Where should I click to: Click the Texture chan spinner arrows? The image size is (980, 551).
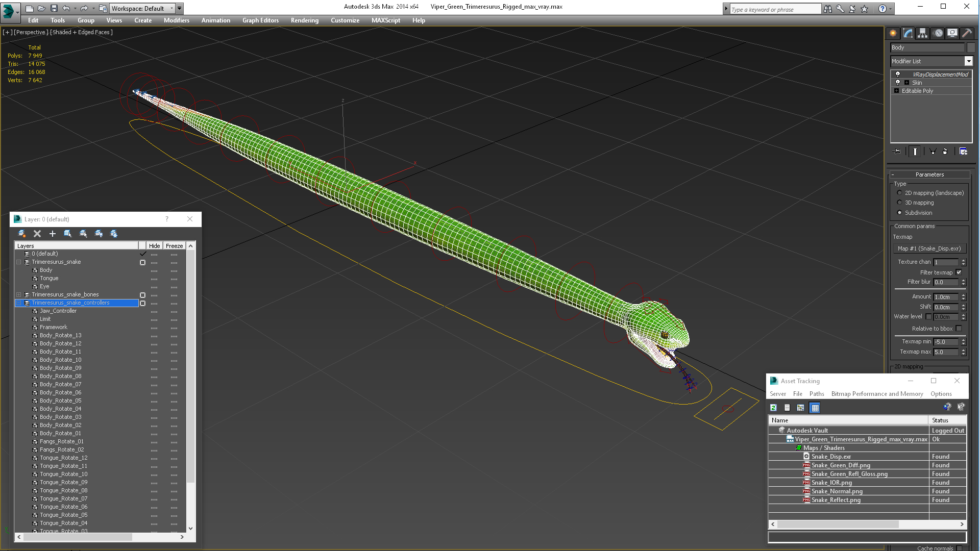(x=963, y=262)
